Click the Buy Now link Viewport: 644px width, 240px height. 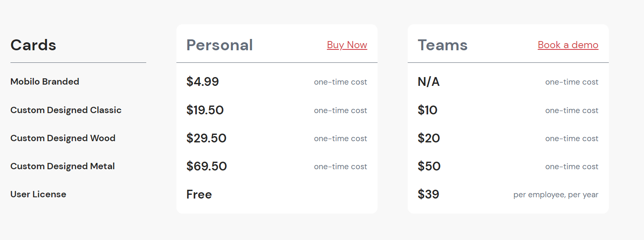347,45
